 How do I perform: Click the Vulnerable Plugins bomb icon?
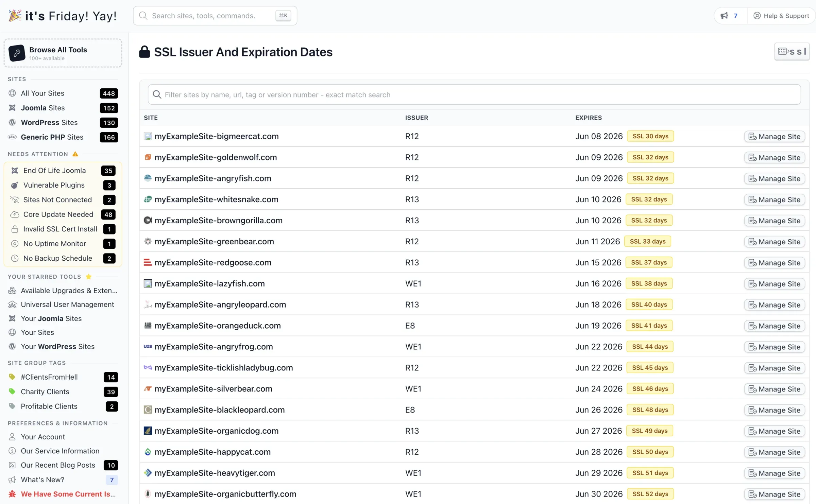coord(15,185)
